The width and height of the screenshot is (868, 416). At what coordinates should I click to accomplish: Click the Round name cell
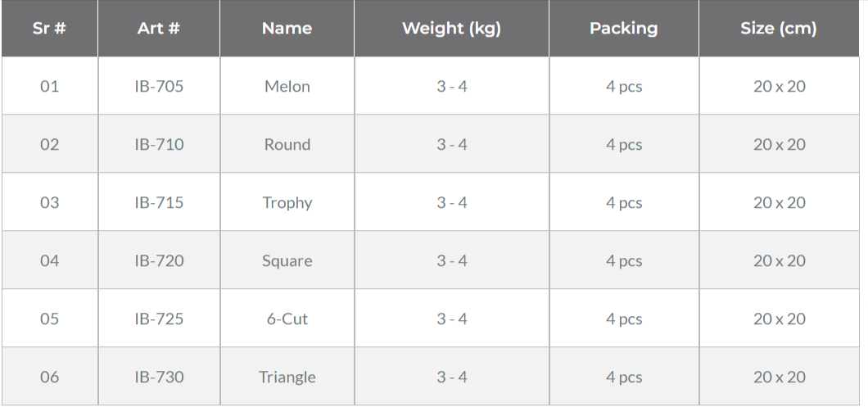tap(287, 144)
